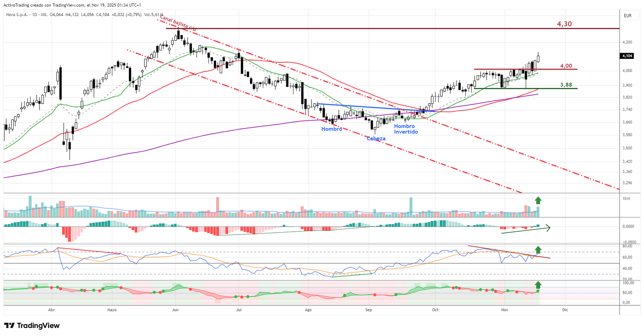Click the 'Nov' label on the time axis
Image resolution: width=644 pixels, height=336 pixels.
point(505,310)
